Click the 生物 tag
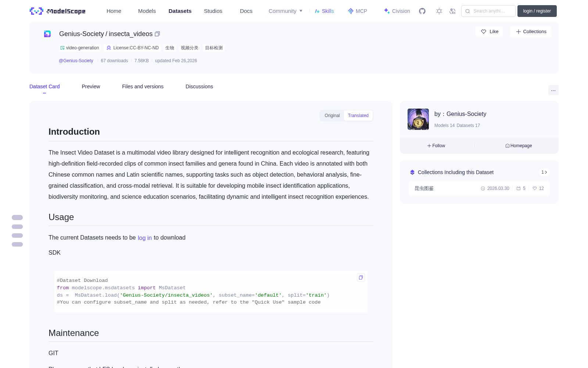 (170, 48)
